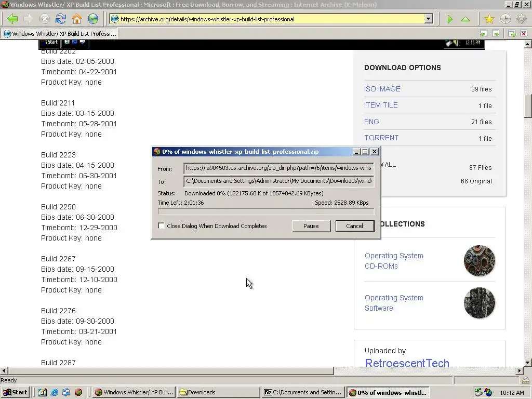Viewport: 532px width, 399px height.
Task: Click the horizontal scroll right arrow
Action: pyautogui.click(x=520, y=371)
